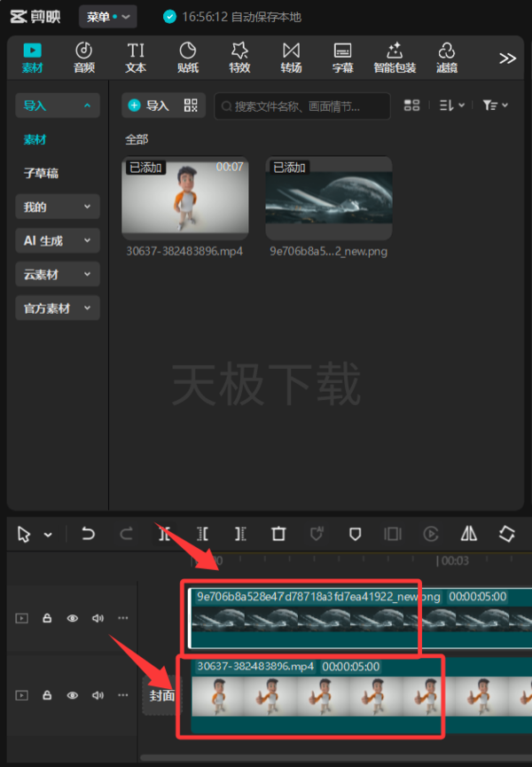532x767 pixels.
Task: Toggle lock on the bottom video track
Action: click(x=47, y=695)
